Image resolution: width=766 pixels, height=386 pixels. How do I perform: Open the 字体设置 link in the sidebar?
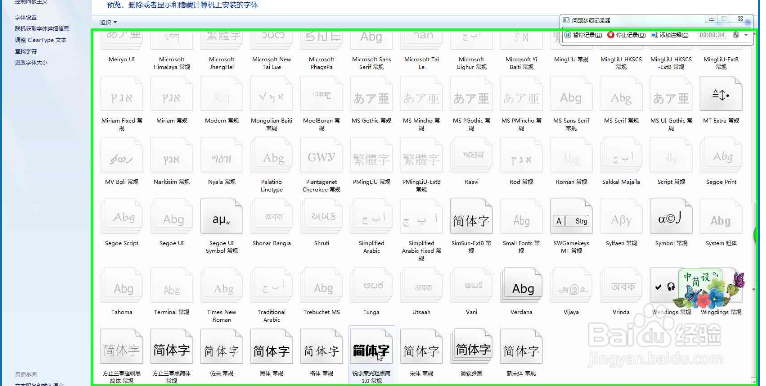click(x=26, y=17)
